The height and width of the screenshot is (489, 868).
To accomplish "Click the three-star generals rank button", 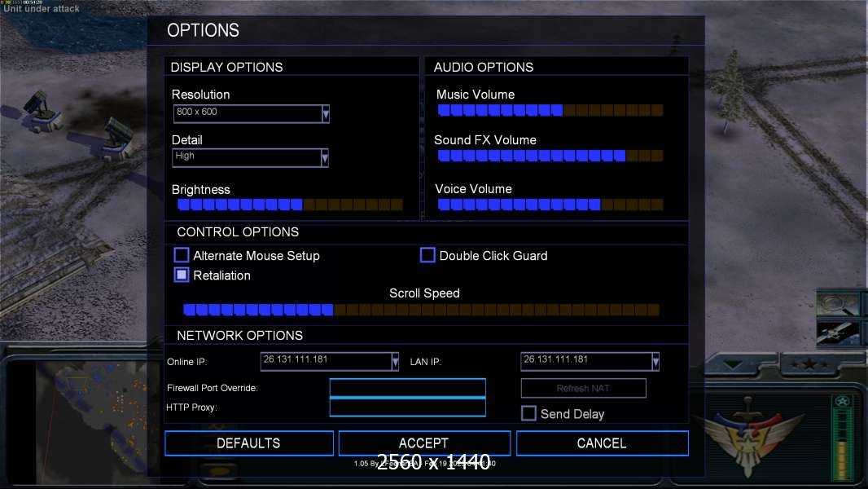I will 809,363.
